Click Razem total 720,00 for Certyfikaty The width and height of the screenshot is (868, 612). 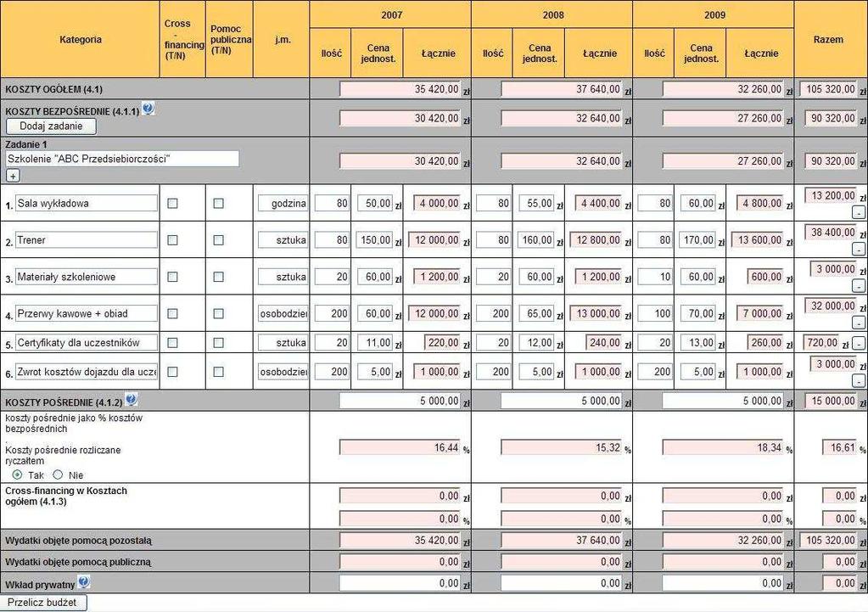click(x=821, y=343)
